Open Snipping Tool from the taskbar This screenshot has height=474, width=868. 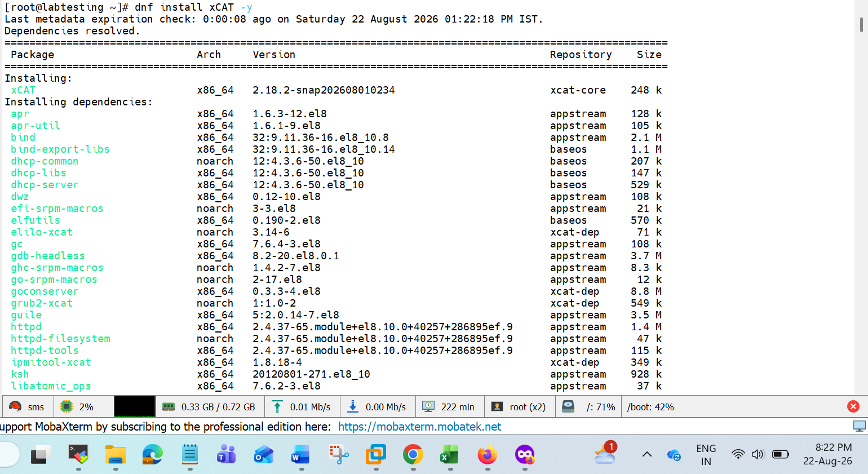tap(338, 454)
